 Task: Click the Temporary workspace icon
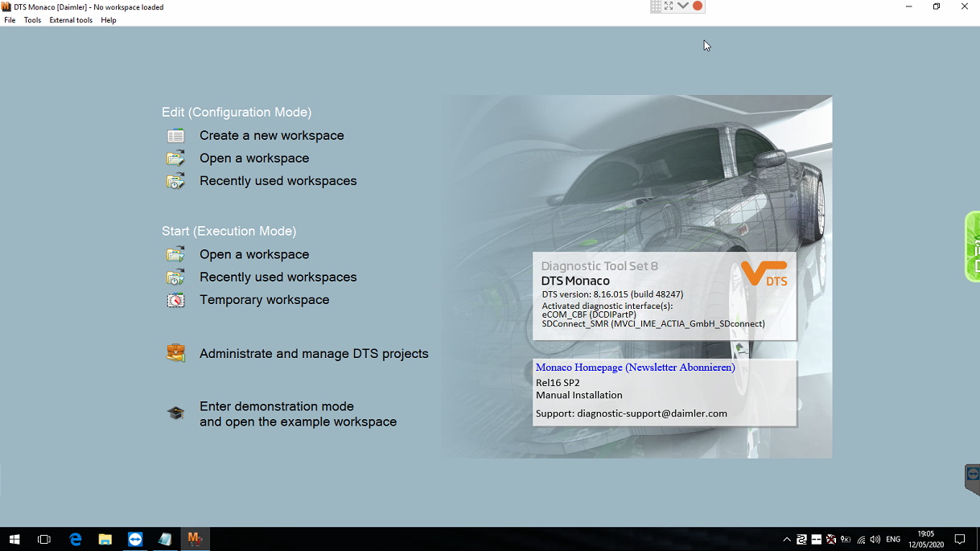[175, 300]
